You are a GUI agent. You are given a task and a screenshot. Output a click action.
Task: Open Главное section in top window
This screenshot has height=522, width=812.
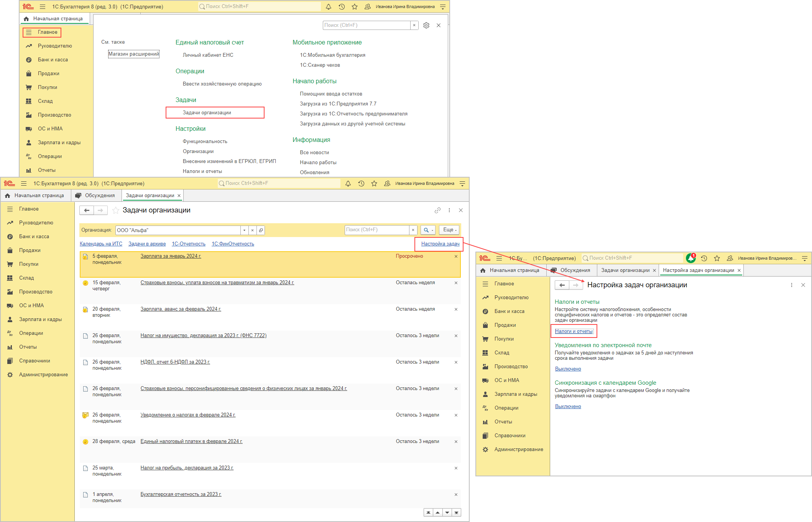pyautogui.click(x=42, y=32)
